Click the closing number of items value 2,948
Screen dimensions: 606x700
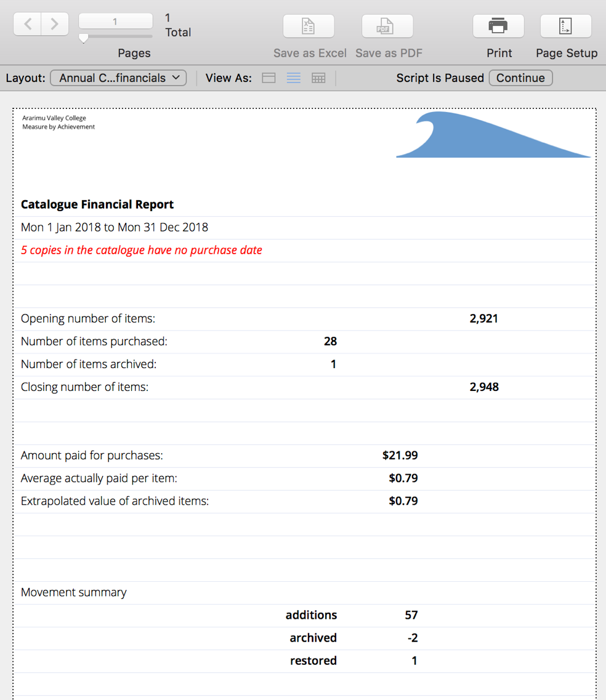484,387
